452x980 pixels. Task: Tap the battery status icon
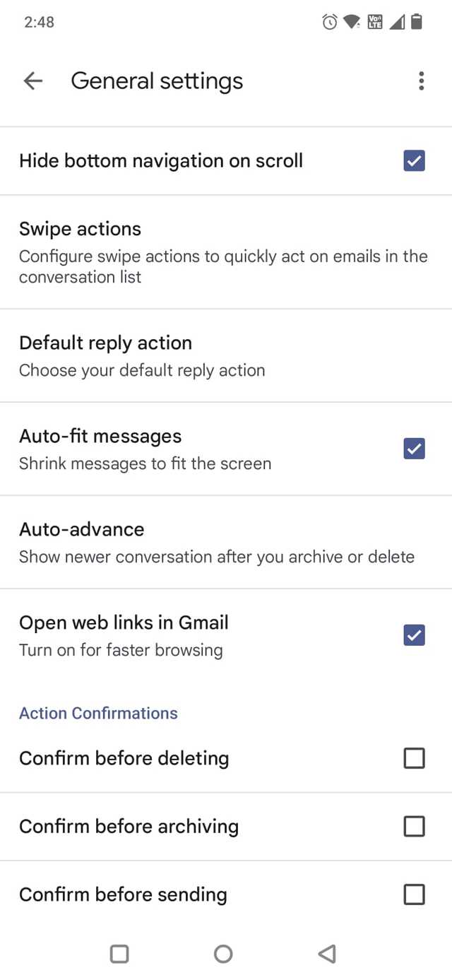coord(417,22)
